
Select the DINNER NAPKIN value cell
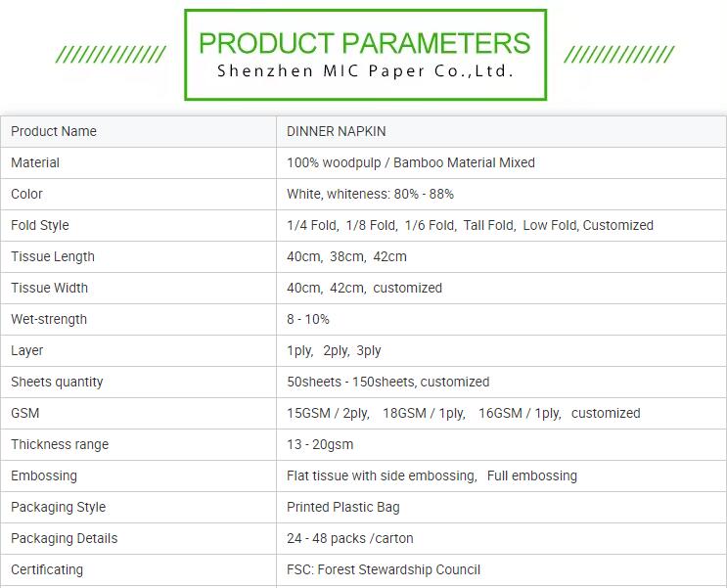pyautogui.click(x=501, y=132)
